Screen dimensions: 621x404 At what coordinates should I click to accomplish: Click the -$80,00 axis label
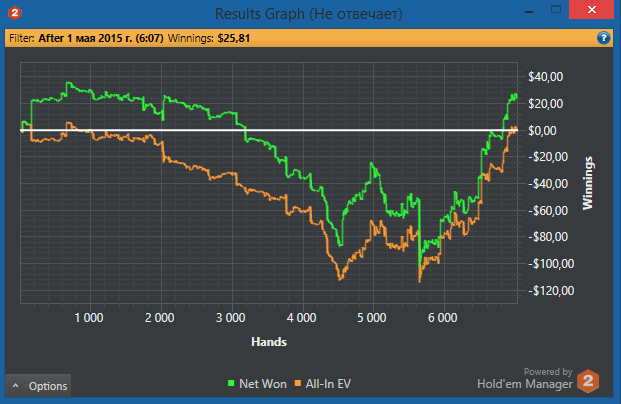coord(548,237)
